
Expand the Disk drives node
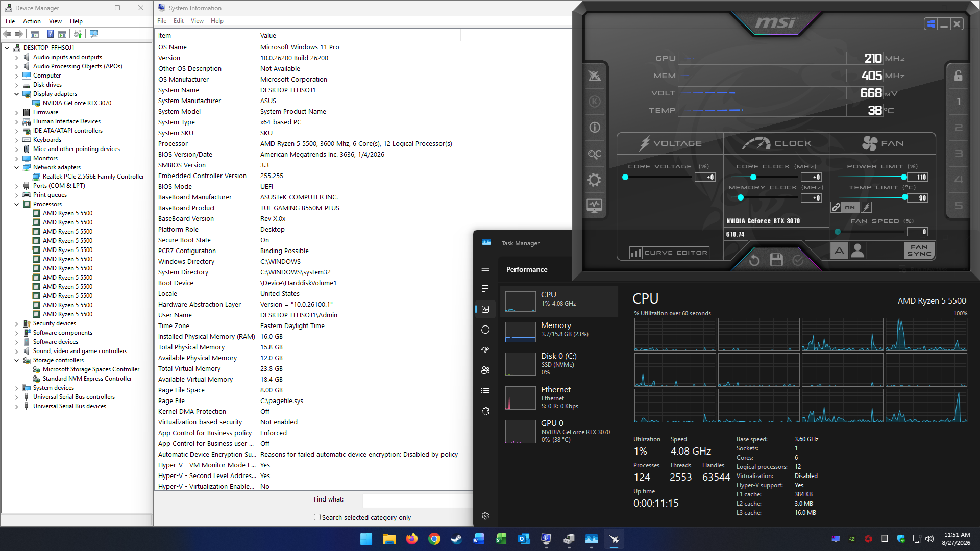coord(16,85)
